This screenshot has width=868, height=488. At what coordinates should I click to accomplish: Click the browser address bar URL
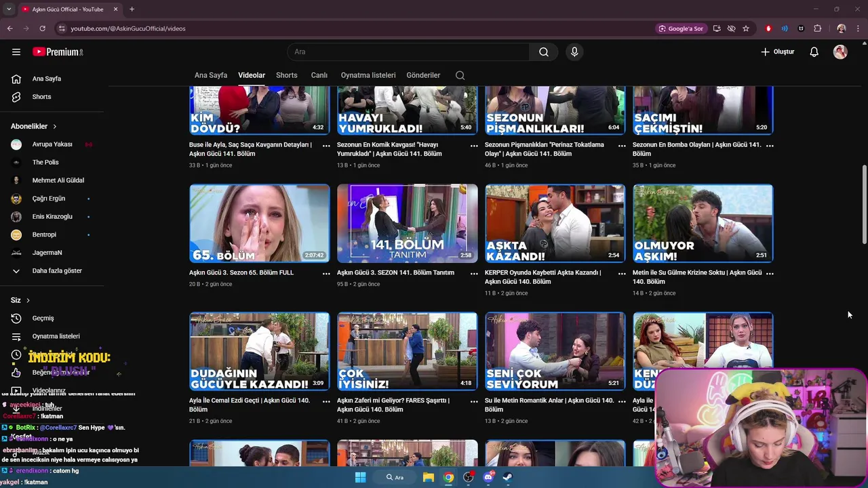click(x=128, y=28)
